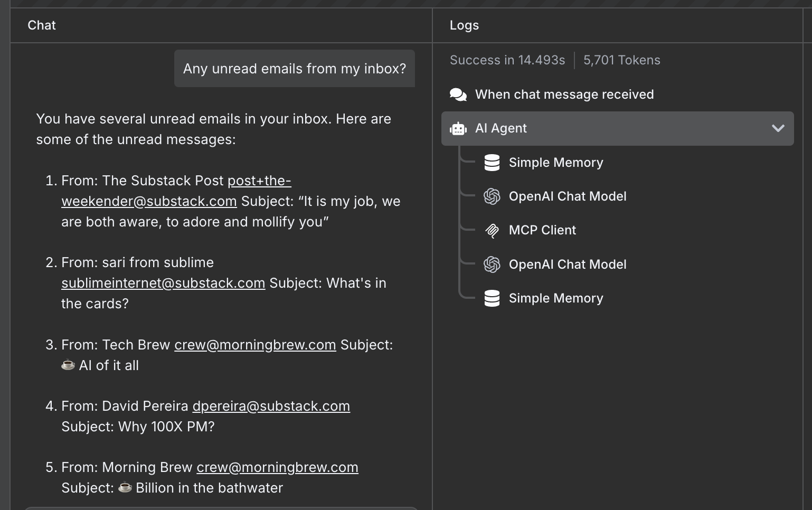Click the 5,701 Tokens count label
This screenshot has height=510, width=812.
tap(621, 60)
